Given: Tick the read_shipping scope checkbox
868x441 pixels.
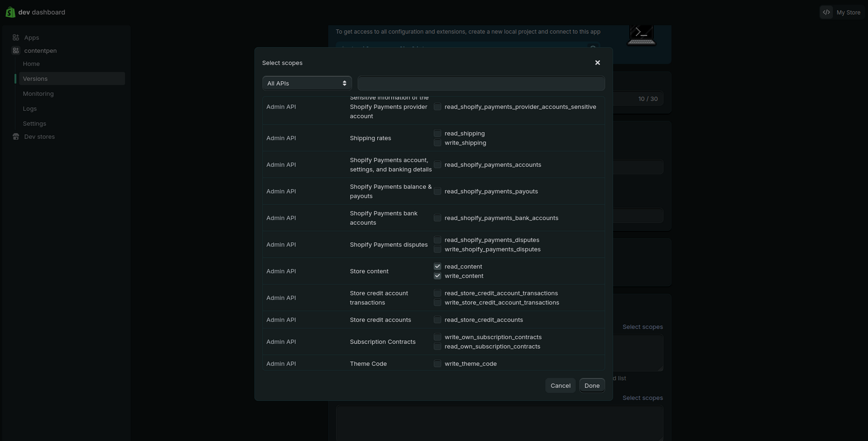Looking at the screenshot, I should coord(437,134).
